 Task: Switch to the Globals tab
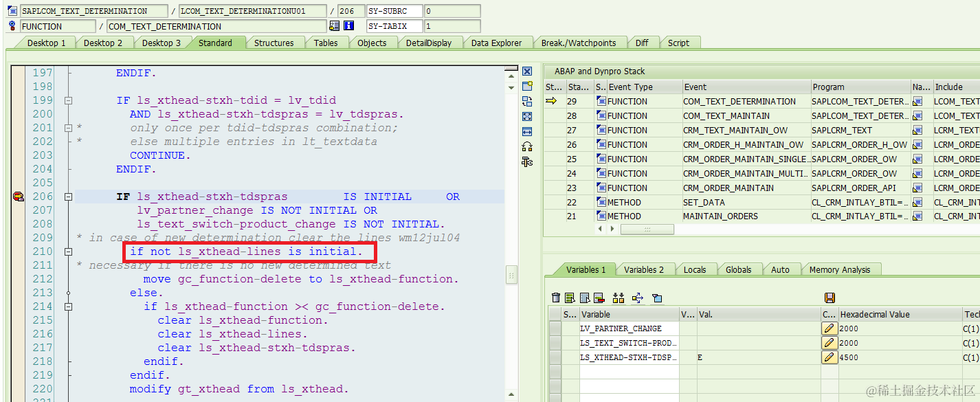point(738,269)
